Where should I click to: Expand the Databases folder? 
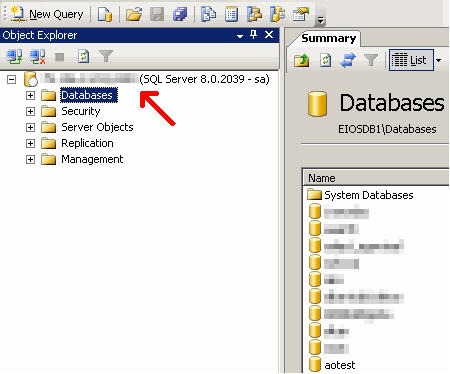coord(30,95)
